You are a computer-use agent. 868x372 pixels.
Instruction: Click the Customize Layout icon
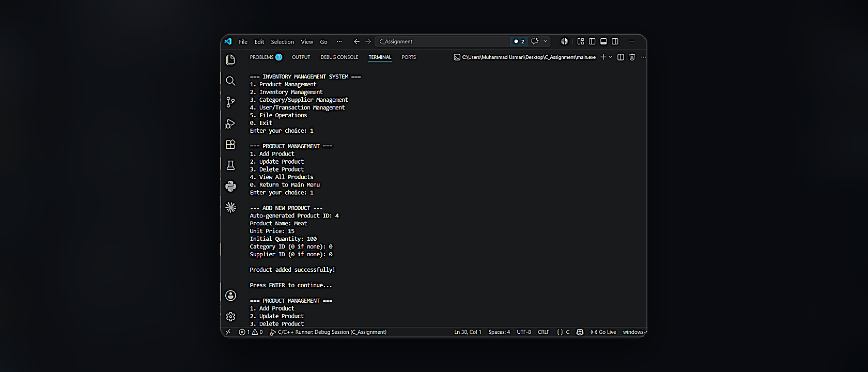tap(581, 41)
